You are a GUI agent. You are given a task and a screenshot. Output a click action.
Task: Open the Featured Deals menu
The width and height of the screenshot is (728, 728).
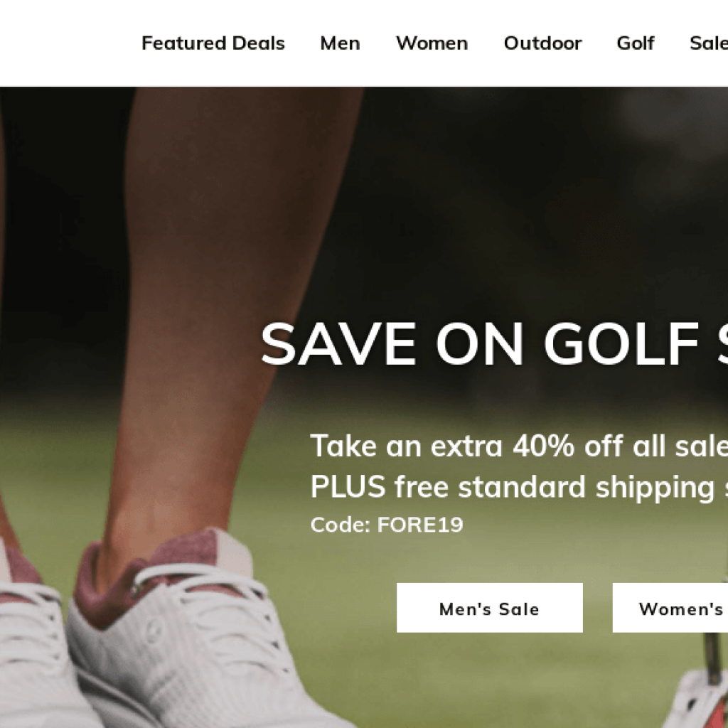(213, 43)
